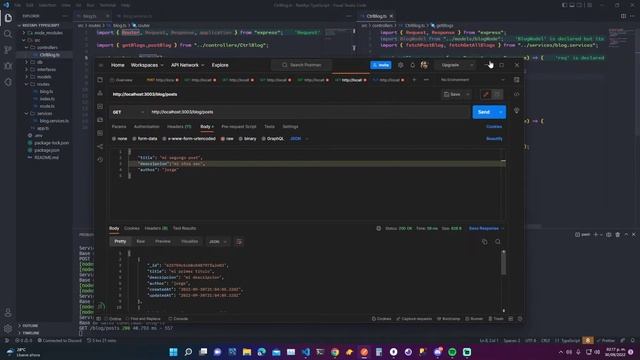Expand models folder in VS Code Explorer

(43, 77)
